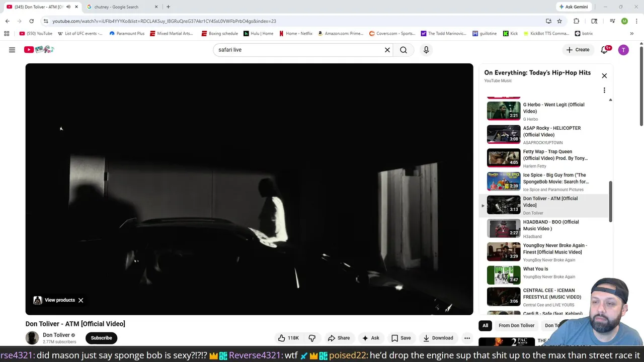Open Chrome three-dot menu
Screen dimensions: 644x362
(636, 21)
